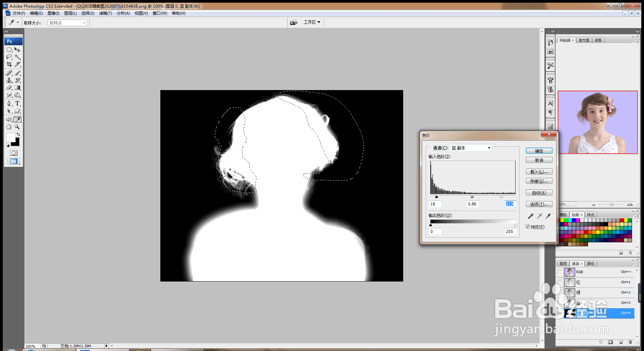
Task: Open the Swatches panel options menu
Action: click(636, 216)
